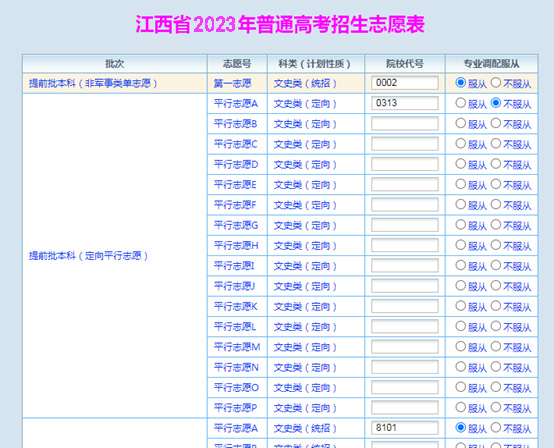The height and width of the screenshot is (448, 554).
Task: Select 服从 for 统招 平行志愿A
Action: (460, 428)
